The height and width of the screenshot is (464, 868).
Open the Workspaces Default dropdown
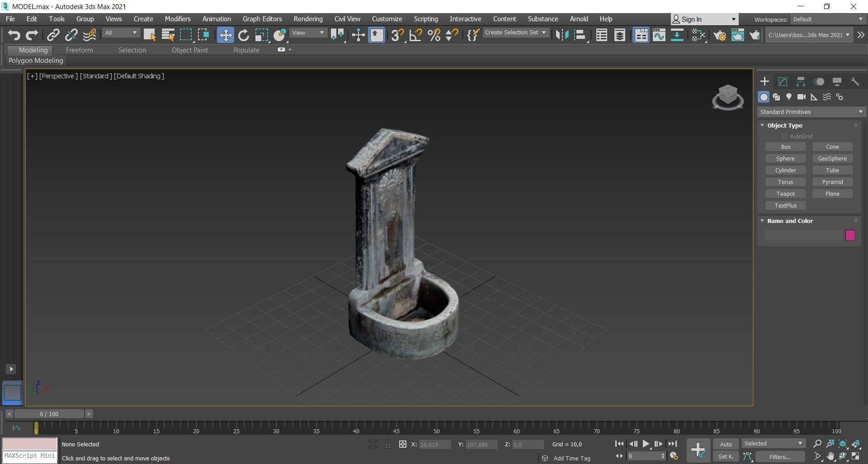[827, 19]
